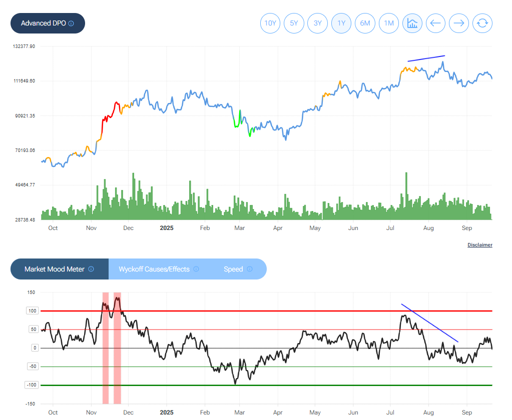Viewport: 512px width, 420px height.
Task: Click the 49464.77 price axis label
Action: click(25, 185)
